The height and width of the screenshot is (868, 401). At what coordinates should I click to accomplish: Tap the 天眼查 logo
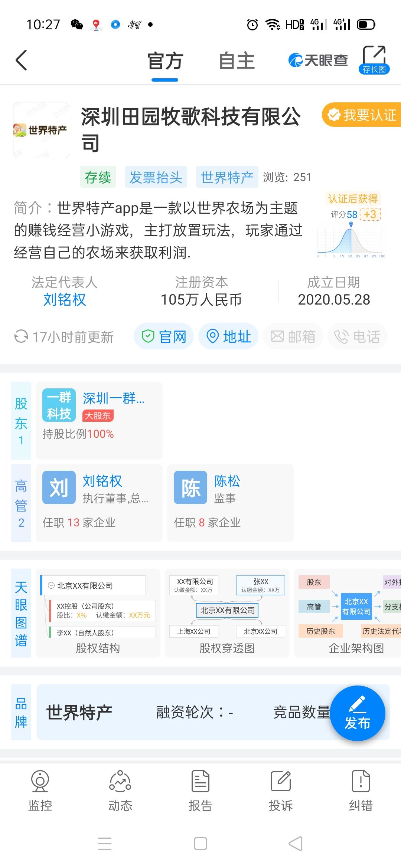[x=318, y=60]
